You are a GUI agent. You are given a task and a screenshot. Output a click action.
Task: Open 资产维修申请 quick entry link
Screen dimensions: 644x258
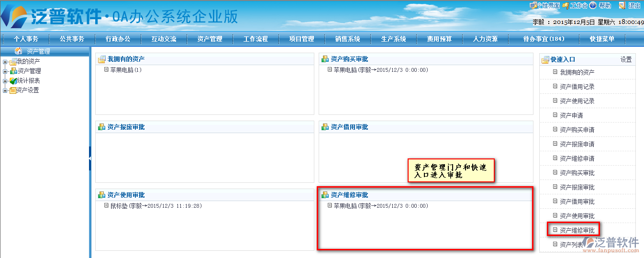point(577,158)
